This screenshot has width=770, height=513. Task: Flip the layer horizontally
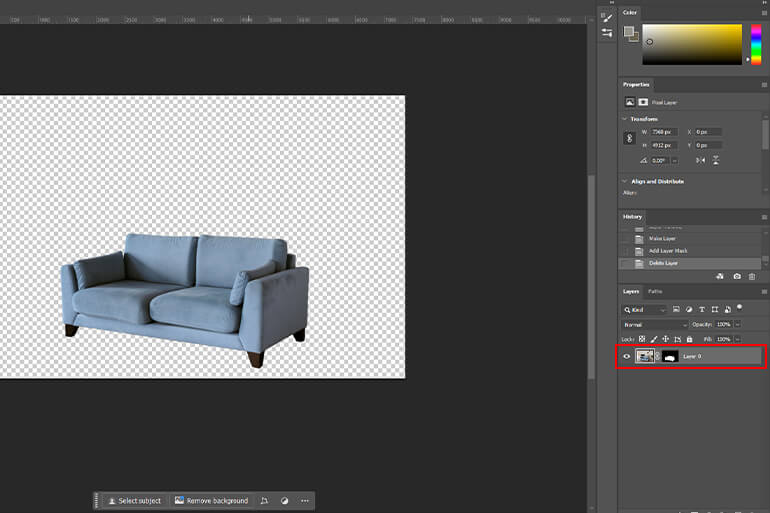(701, 161)
